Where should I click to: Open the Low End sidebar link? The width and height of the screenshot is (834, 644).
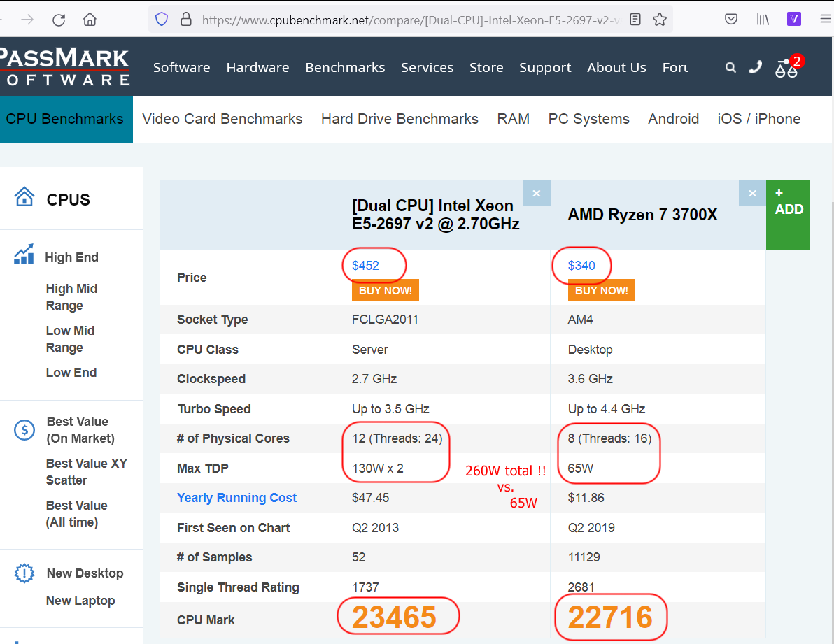coord(71,373)
